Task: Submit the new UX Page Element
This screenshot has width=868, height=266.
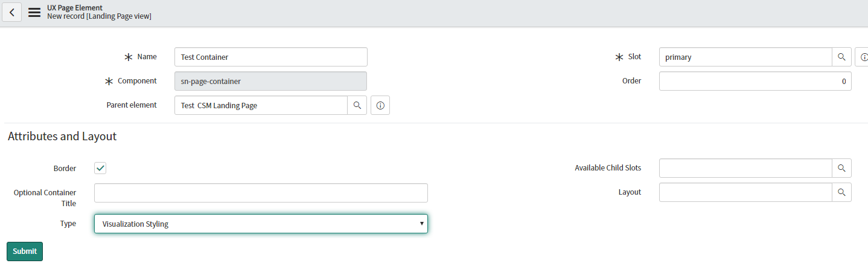Action: [25, 251]
